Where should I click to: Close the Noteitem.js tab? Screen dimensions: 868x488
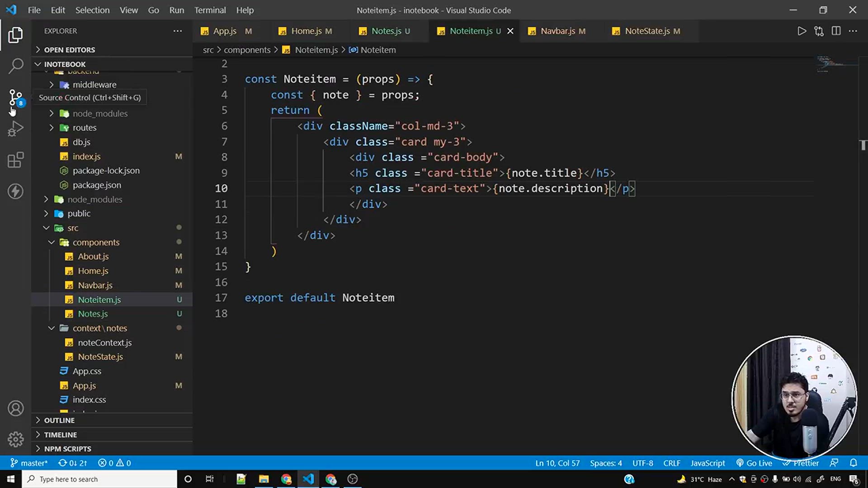point(510,31)
